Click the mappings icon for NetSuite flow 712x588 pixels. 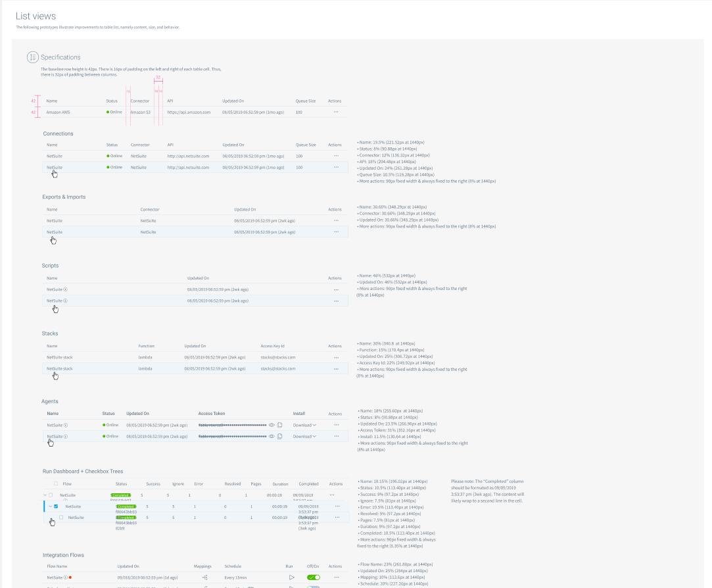pyautogui.click(x=204, y=577)
